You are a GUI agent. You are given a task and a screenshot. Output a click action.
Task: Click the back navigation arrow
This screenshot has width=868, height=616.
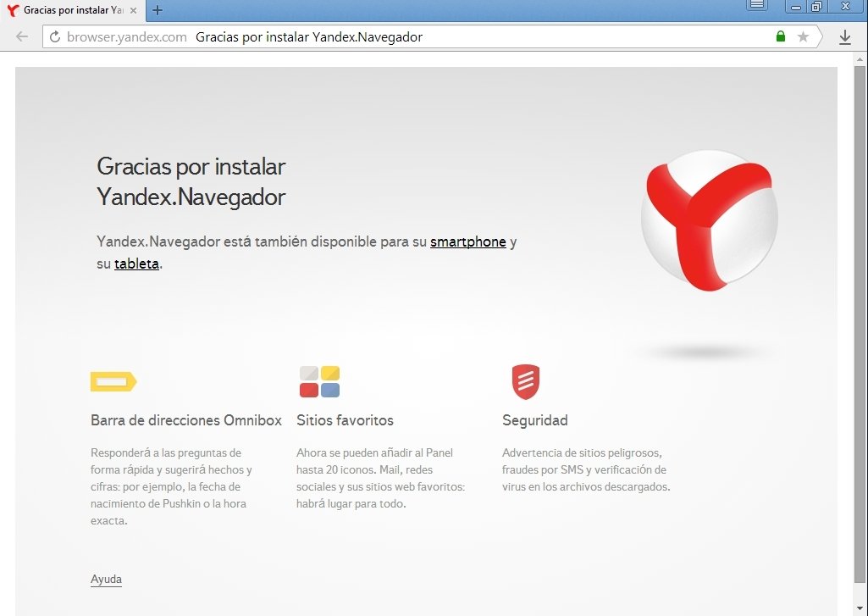pos(21,36)
